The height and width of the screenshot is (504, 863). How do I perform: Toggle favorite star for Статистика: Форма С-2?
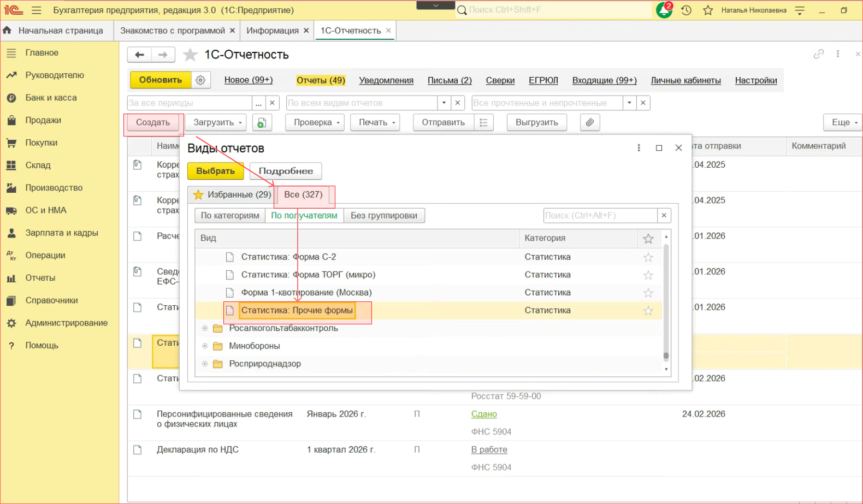[648, 257]
